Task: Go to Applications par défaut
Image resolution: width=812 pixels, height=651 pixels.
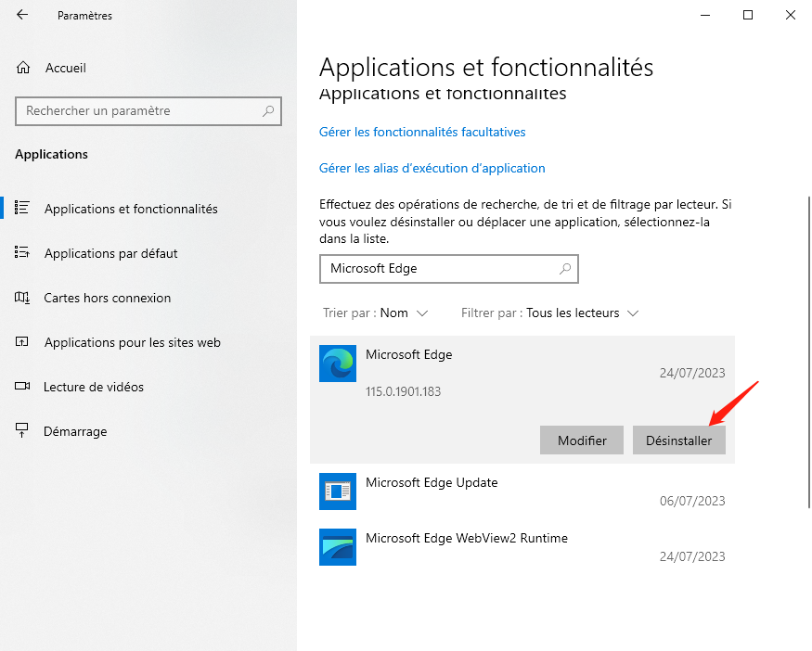Action: (x=110, y=253)
